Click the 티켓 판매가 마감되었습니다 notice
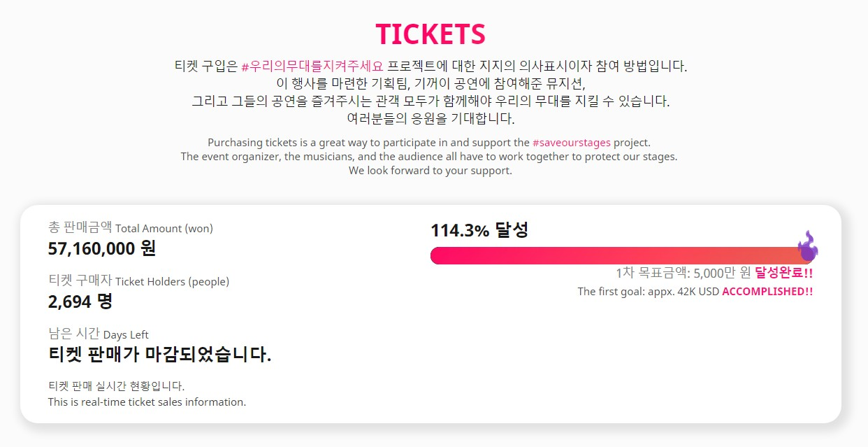Image resolution: width=868 pixels, height=447 pixels. click(x=159, y=355)
